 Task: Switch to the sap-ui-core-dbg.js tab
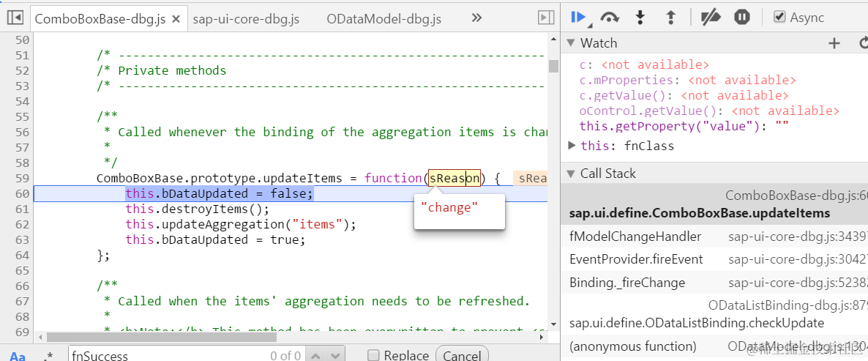[246, 19]
